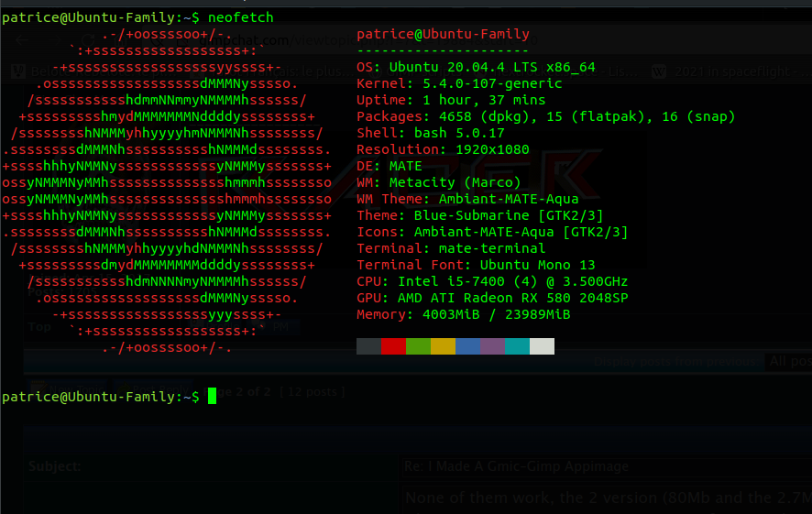Click the yellow color block

(x=444, y=346)
